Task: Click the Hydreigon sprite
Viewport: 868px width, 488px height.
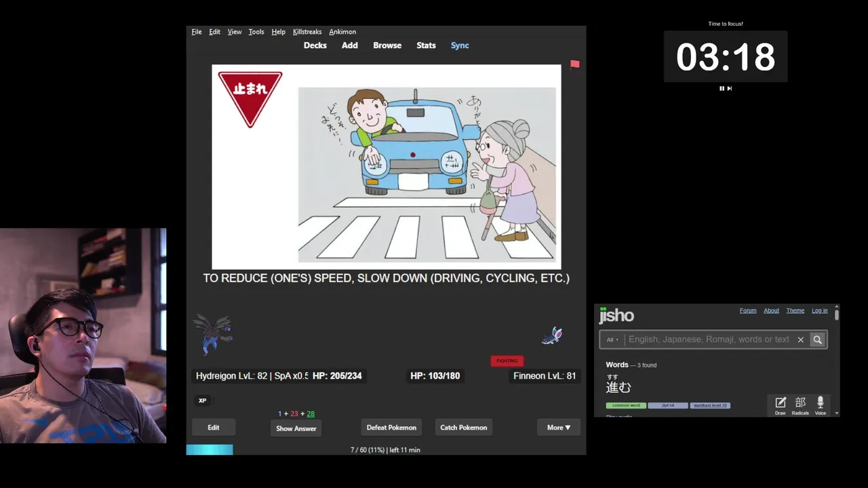Action: [x=213, y=335]
